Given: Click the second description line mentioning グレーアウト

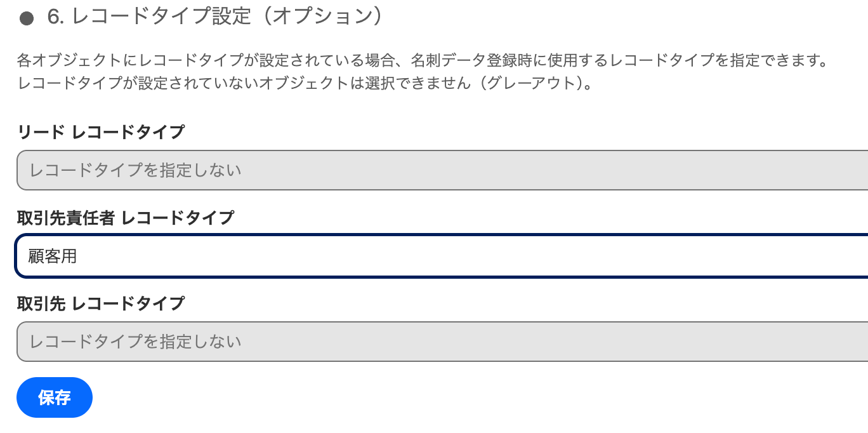Looking at the screenshot, I should [305, 83].
